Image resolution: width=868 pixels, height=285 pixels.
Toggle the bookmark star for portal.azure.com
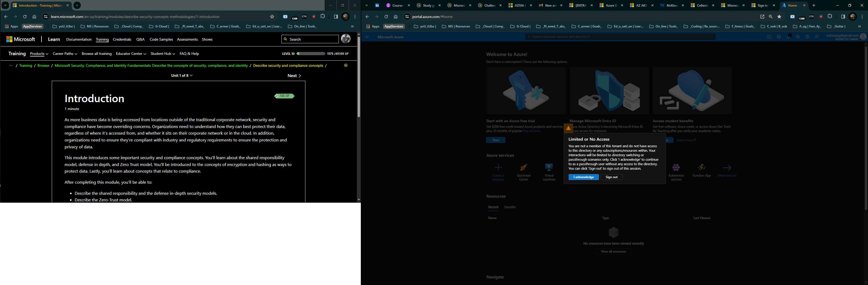pos(779,16)
